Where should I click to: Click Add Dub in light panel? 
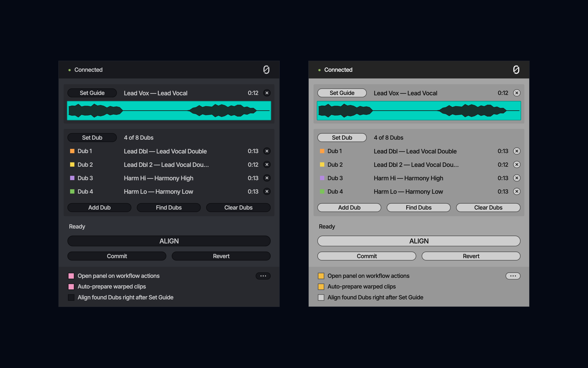click(349, 208)
